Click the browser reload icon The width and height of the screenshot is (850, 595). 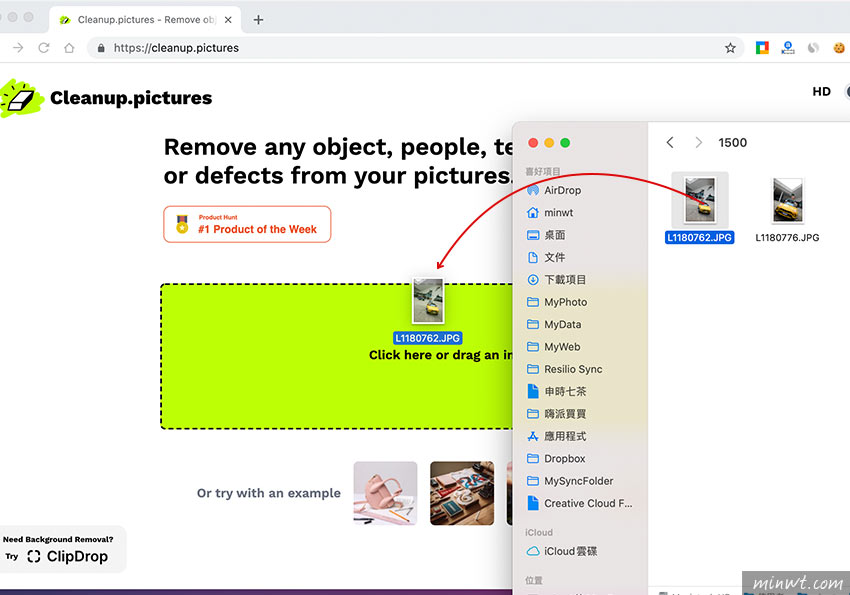point(44,48)
